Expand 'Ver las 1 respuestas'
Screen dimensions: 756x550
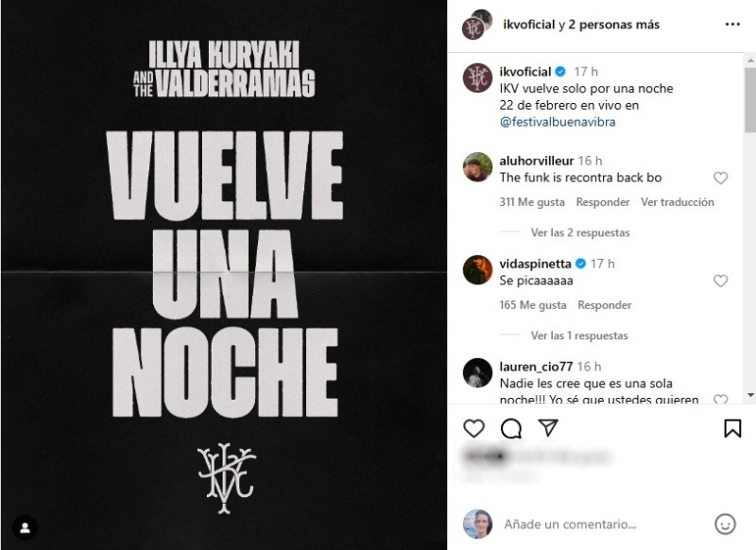coord(579,335)
